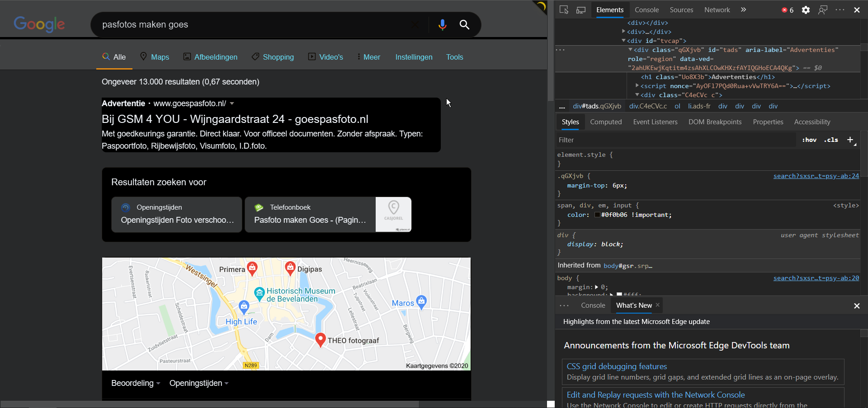Click the THEO fotograaf map pin

coord(320,340)
